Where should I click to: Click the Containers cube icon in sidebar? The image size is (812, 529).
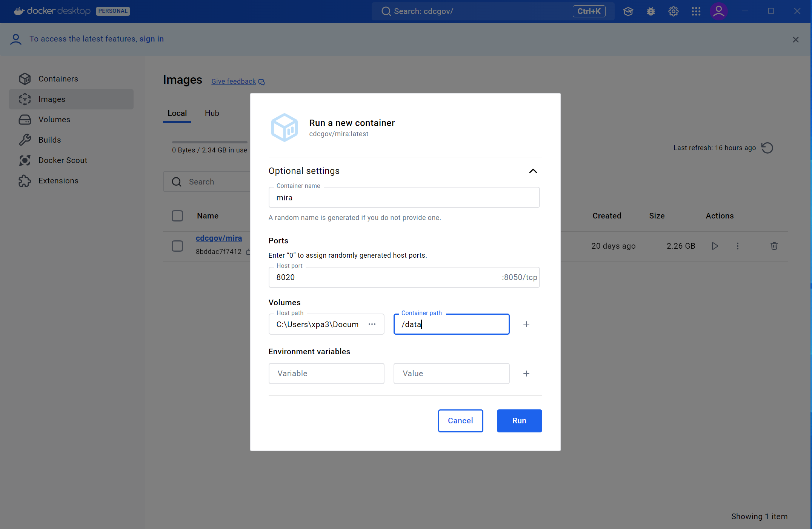[25, 79]
